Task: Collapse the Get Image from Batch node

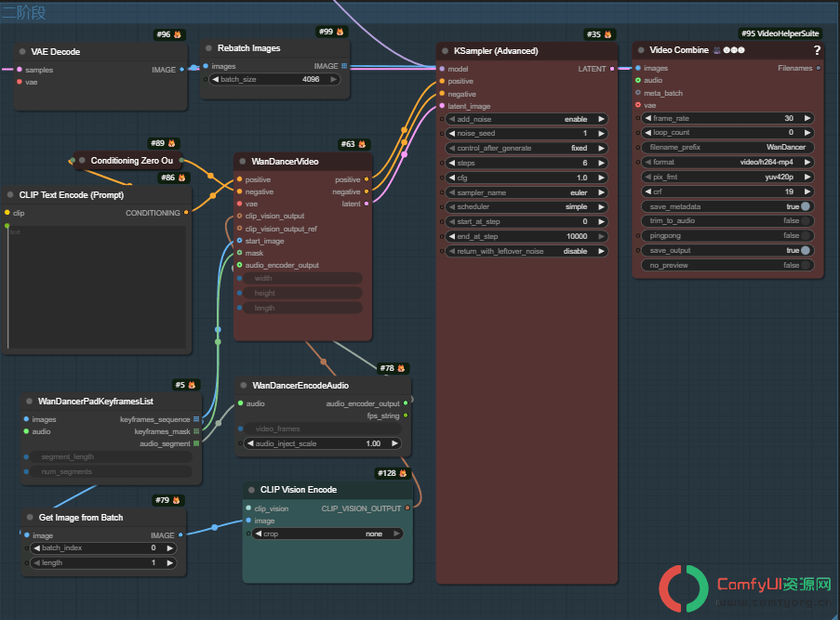Action: coord(30,517)
